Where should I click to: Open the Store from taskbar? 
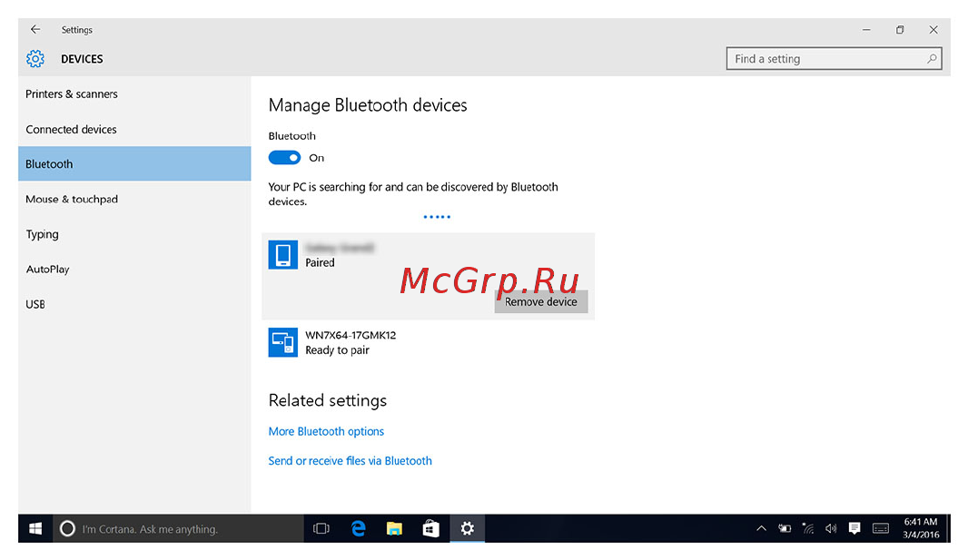[x=431, y=528]
